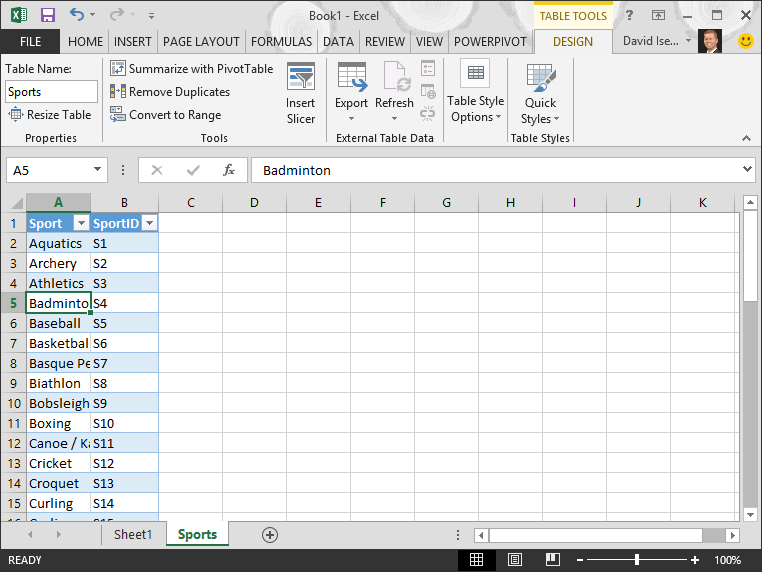
Task: Switch to the DATA tab
Action: tap(338, 42)
